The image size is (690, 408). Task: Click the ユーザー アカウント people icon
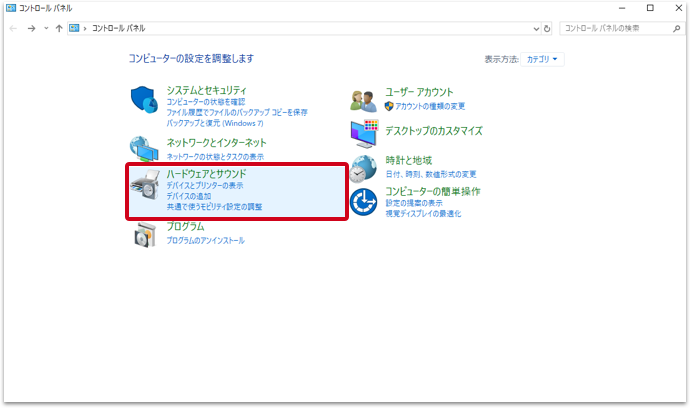pyautogui.click(x=363, y=100)
